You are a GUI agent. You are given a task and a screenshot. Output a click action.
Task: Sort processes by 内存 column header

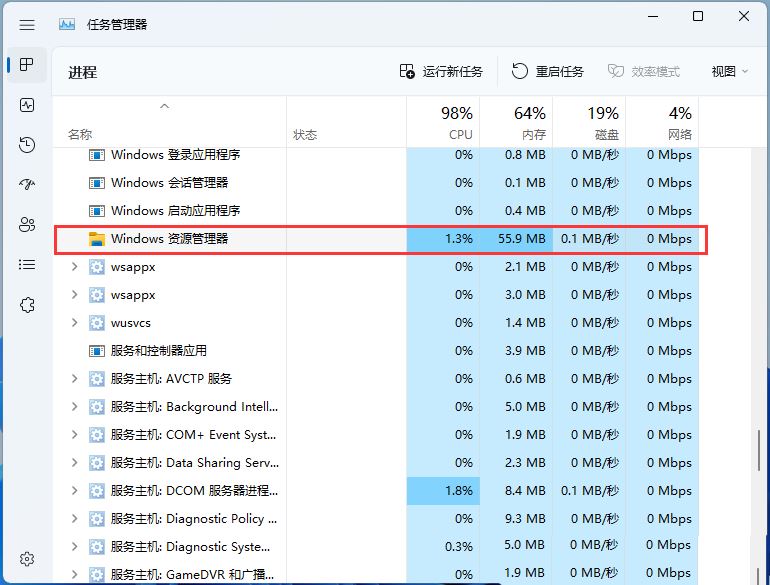pyautogui.click(x=516, y=123)
